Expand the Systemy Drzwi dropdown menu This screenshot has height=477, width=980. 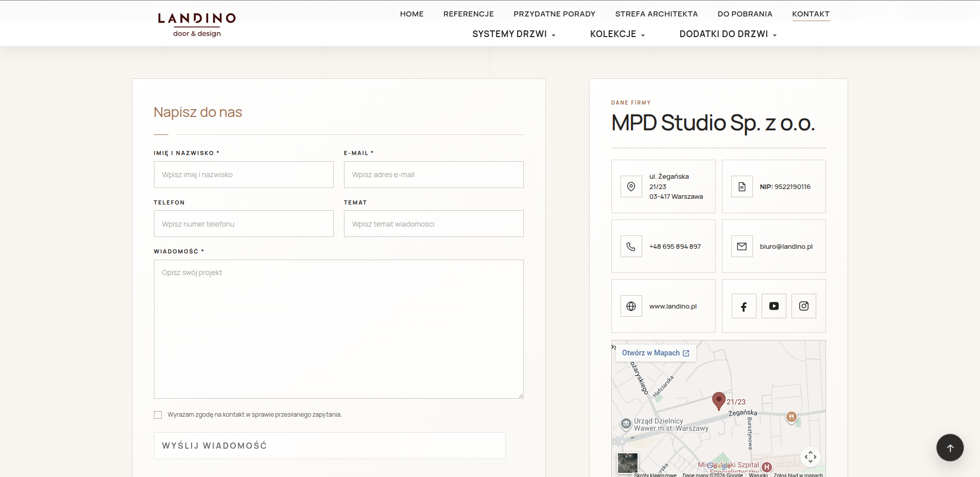514,34
